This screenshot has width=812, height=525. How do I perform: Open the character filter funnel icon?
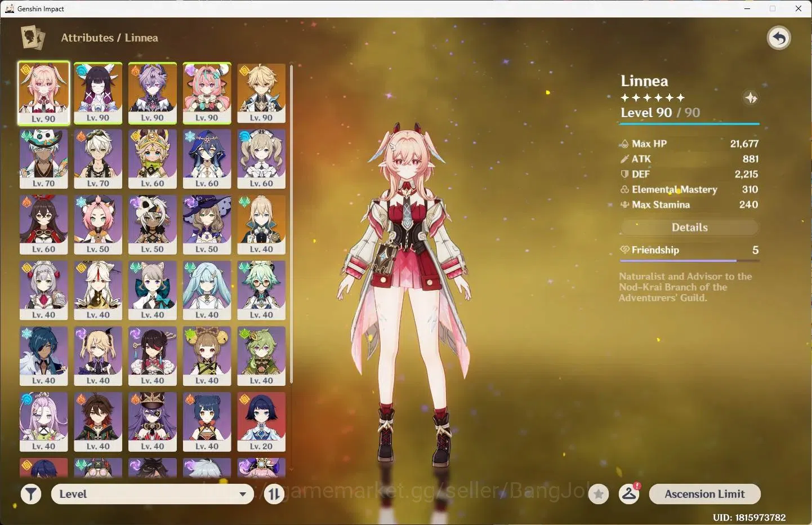click(31, 494)
